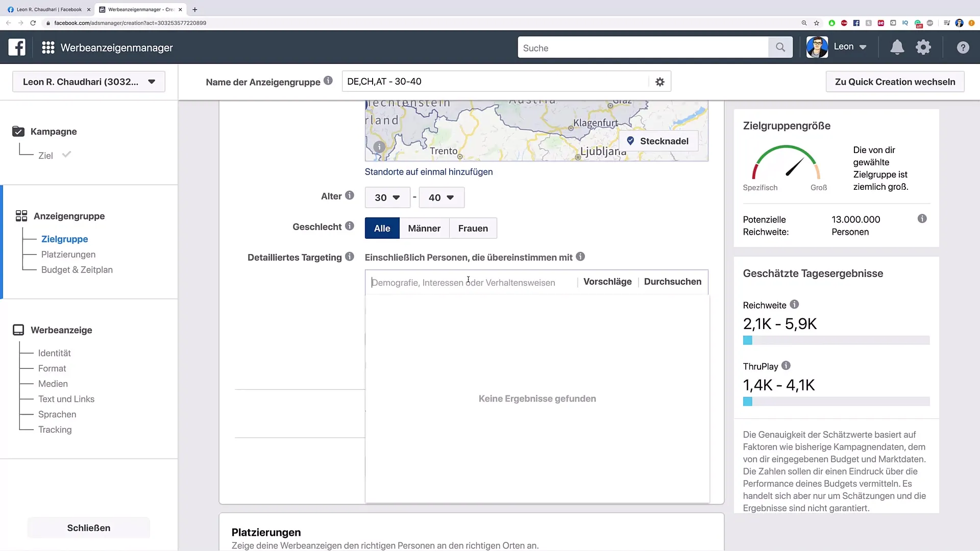Expand Leon profile dropdown arrow
The height and width of the screenshot is (551, 980).
click(x=863, y=47)
